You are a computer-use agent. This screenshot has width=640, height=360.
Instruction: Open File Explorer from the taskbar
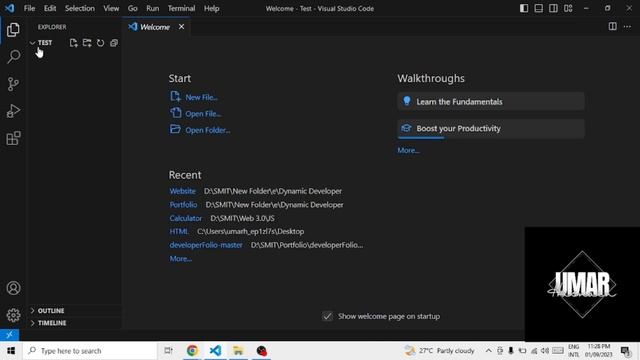238,351
